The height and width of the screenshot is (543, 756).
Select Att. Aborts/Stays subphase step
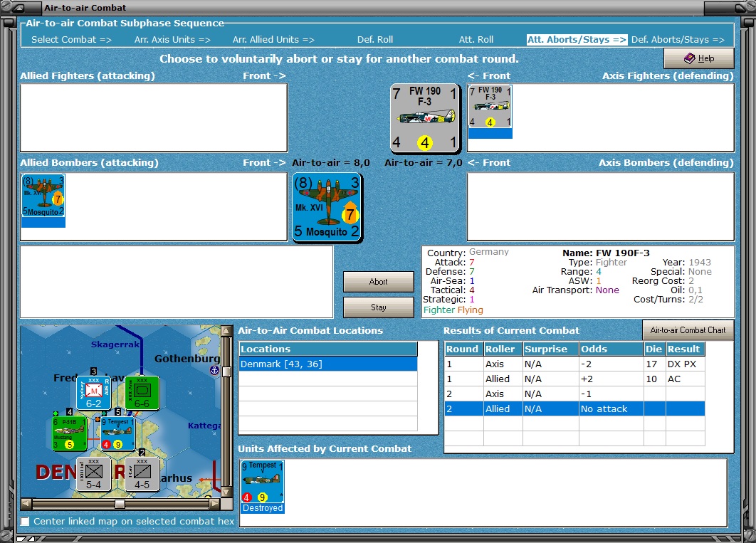(577, 40)
